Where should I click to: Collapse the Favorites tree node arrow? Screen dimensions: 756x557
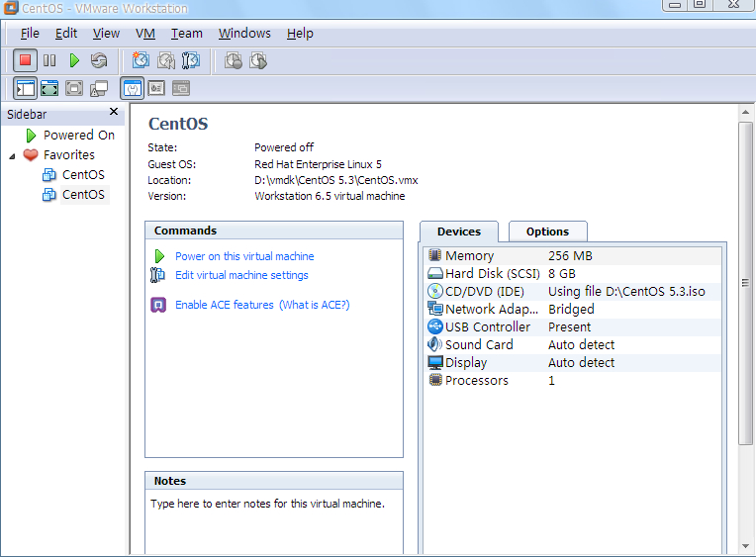[x=13, y=155]
